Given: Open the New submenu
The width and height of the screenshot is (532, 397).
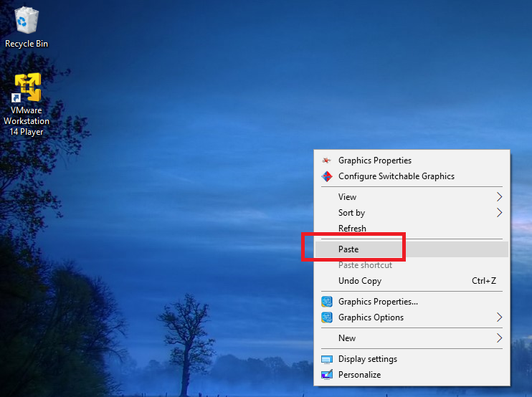Looking at the screenshot, I should [x=412, y=338].
